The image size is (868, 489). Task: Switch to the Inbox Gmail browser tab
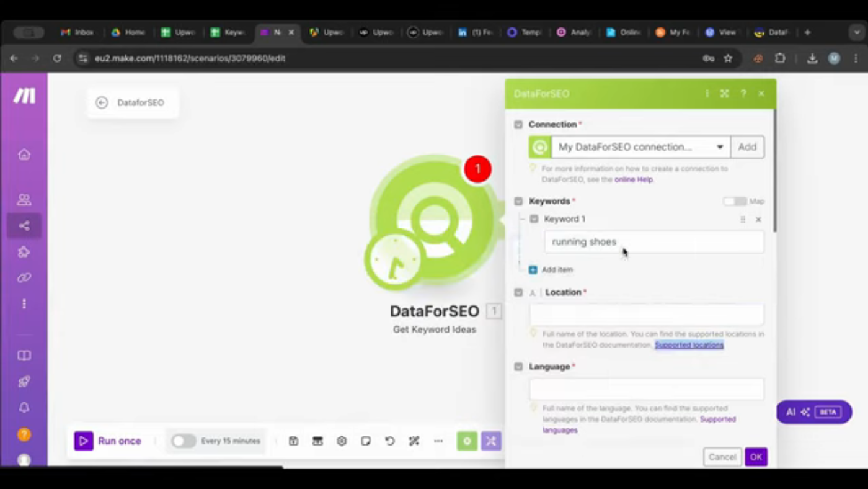[x=77, y=32]
